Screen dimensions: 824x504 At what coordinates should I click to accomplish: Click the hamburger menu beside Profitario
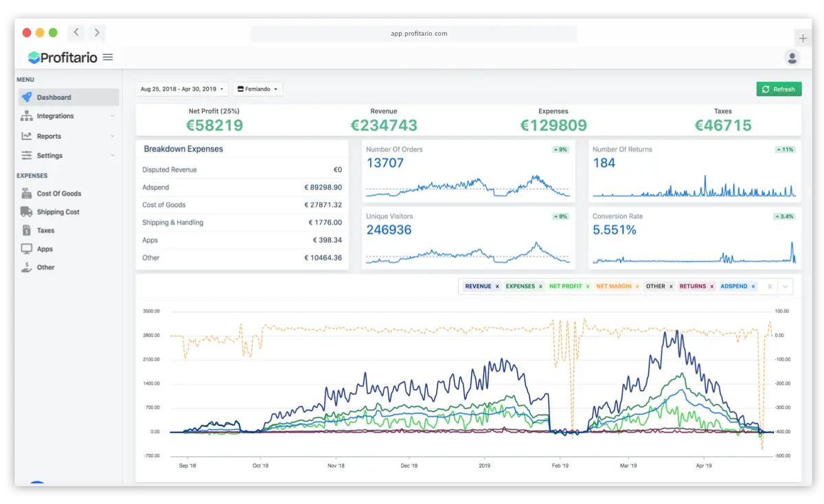click(107, 58)
